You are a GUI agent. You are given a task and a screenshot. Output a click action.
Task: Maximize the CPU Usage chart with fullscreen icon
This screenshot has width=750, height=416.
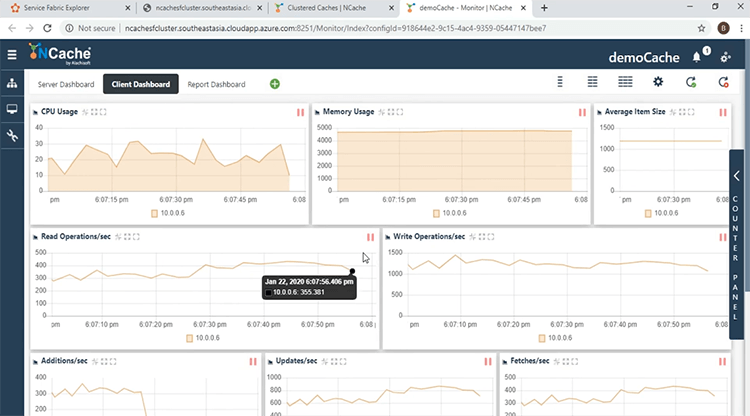[x=103, y=112]
